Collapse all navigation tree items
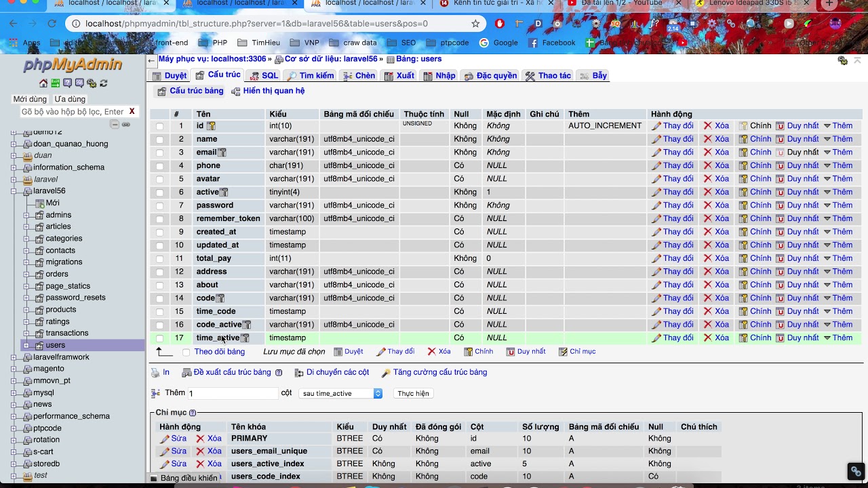Screen dimensions: 868x488 (115, 125)
